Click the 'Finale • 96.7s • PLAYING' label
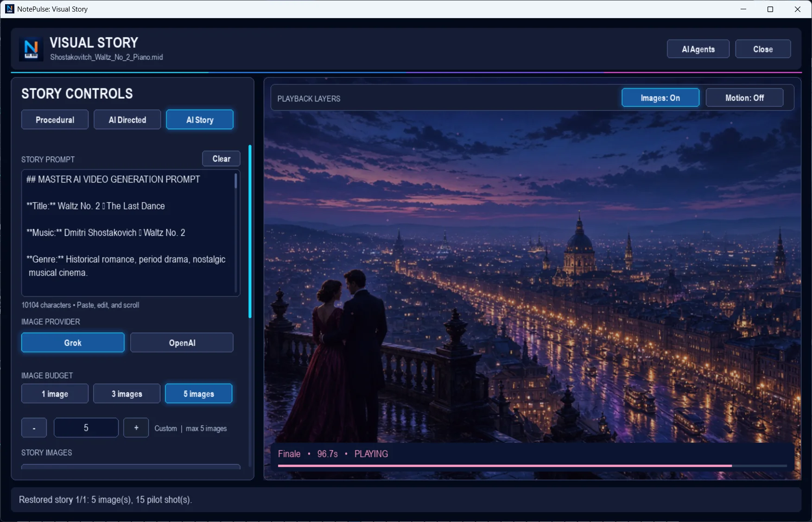The height and width of the screenshot is (522, 812). [x=333, y=454]
